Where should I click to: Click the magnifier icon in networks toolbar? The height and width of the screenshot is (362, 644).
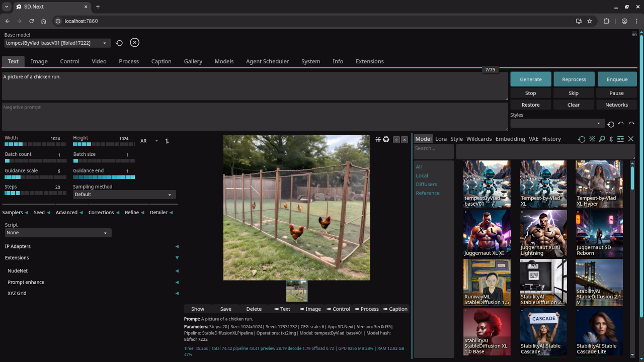click(602, 139)
